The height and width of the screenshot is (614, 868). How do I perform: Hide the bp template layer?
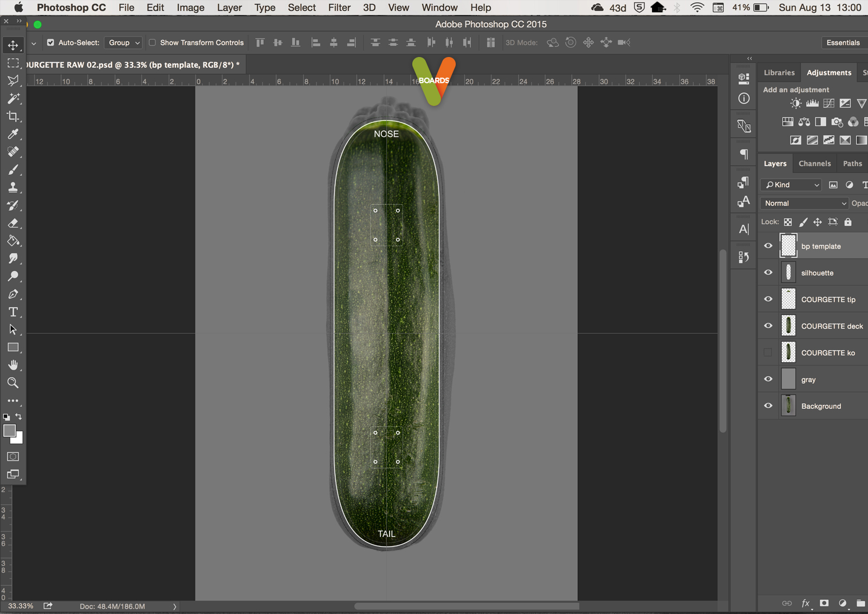[x=768, y=246]
